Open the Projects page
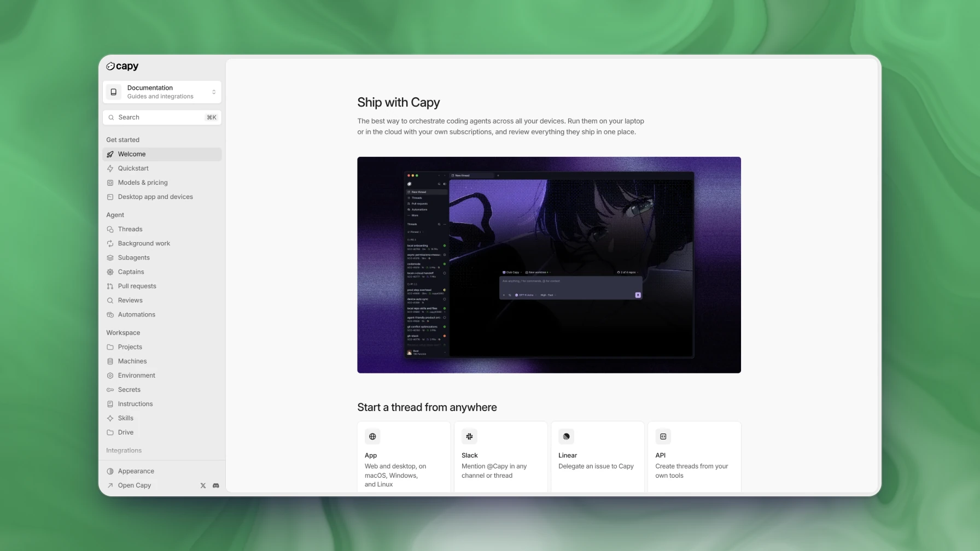Screen dimensions: 980x551 point(162,347)
